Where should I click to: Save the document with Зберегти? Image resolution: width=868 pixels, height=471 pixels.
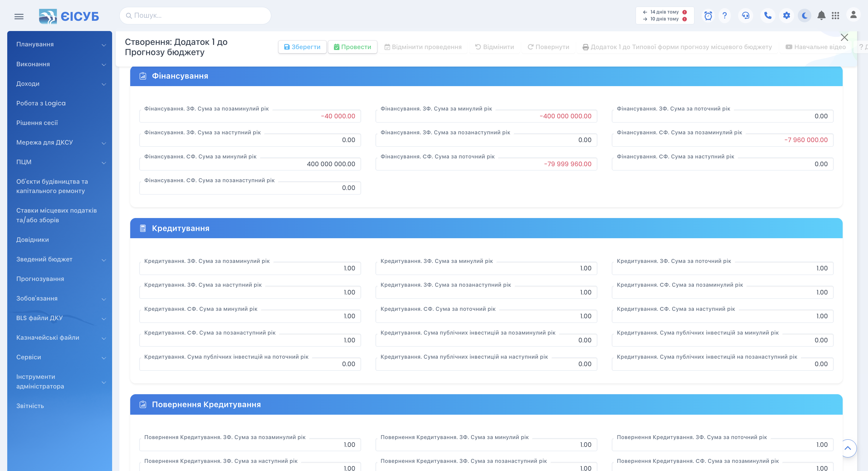coord(302,47)
